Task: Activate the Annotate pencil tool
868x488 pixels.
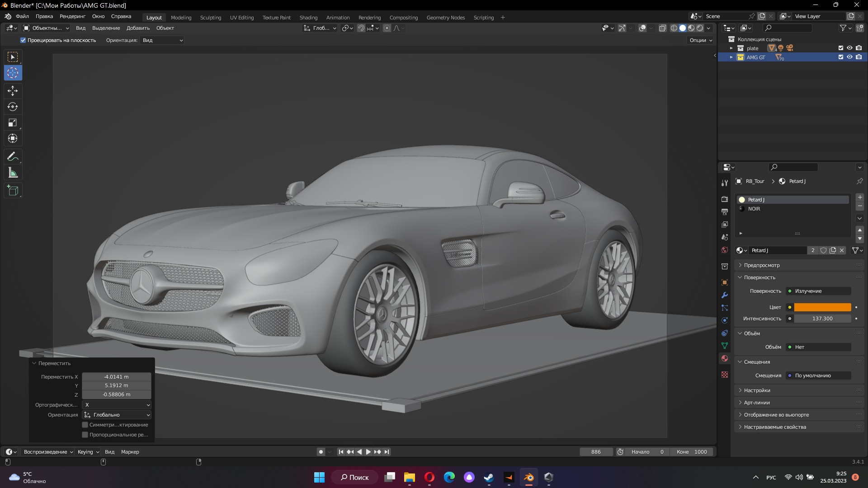Action: click(13, 157)
